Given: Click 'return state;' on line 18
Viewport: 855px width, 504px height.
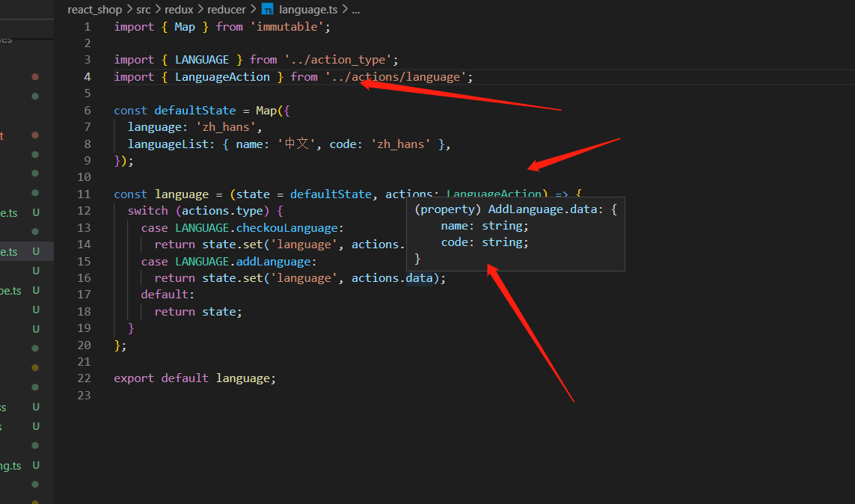Looking at the screenshot, I should coord(198,312).
